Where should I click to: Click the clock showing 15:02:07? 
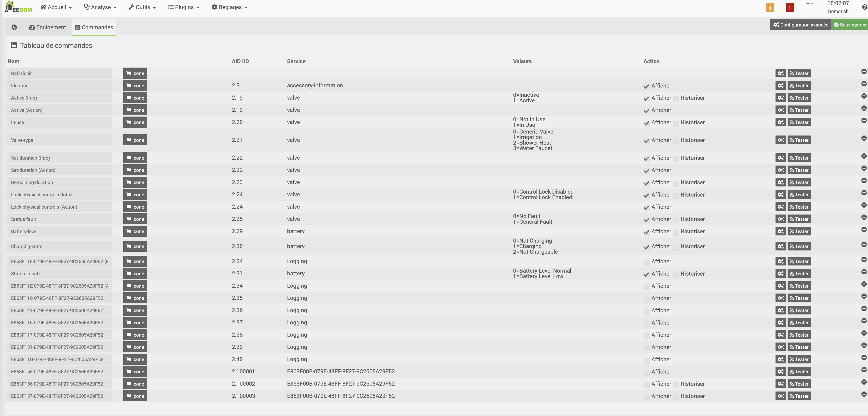838,3
